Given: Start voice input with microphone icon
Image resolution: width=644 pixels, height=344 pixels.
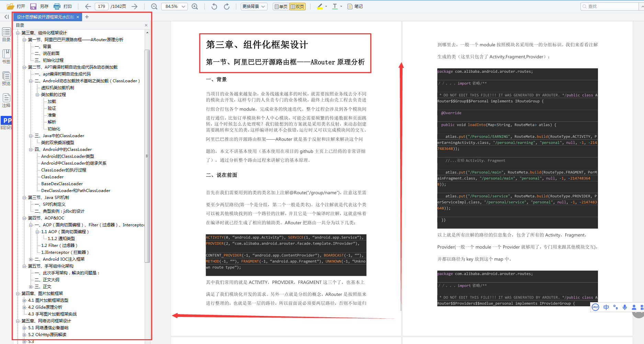Looking at the screenshot, I should pyautogui.click(x=625, y=307).
